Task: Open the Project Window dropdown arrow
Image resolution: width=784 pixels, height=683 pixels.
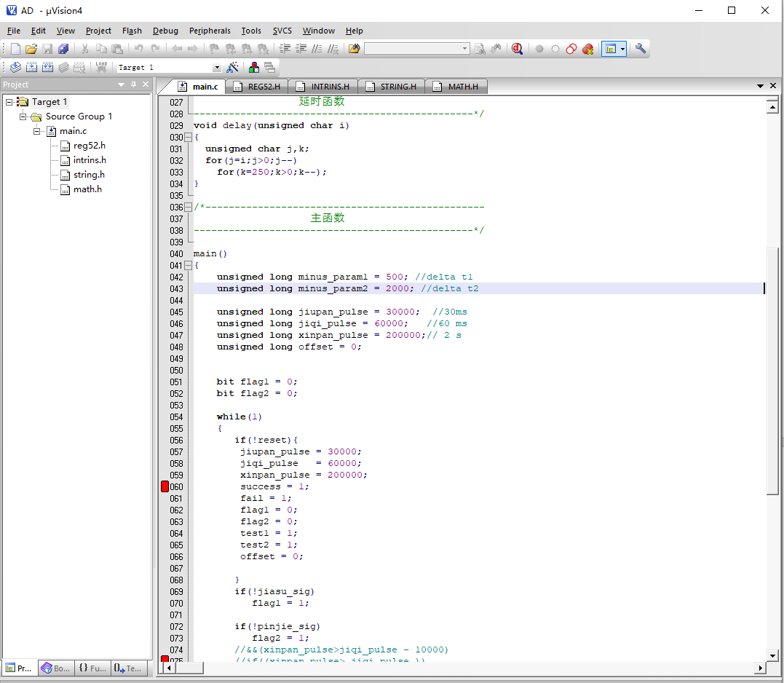Action: click(x=622, y=49)
